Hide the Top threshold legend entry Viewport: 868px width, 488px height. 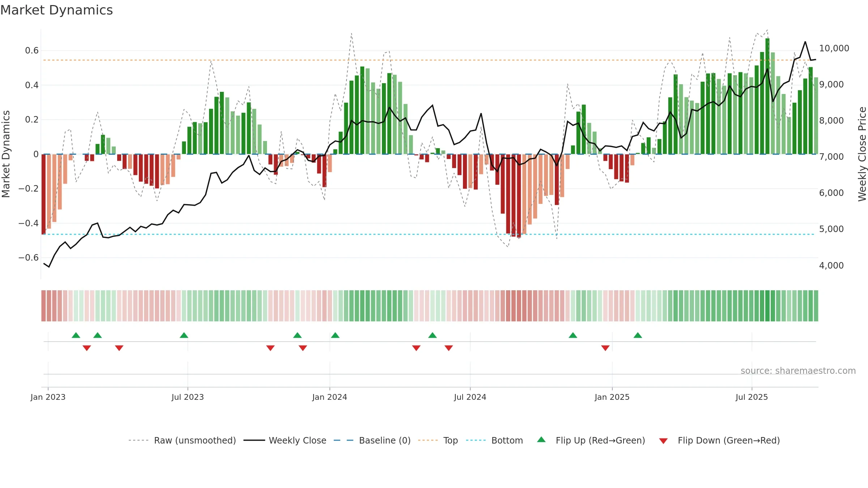click(x=438, y=440)
